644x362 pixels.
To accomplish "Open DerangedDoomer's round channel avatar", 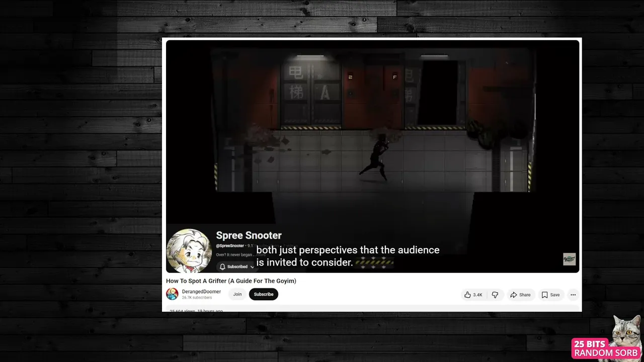I will (172, 294).
